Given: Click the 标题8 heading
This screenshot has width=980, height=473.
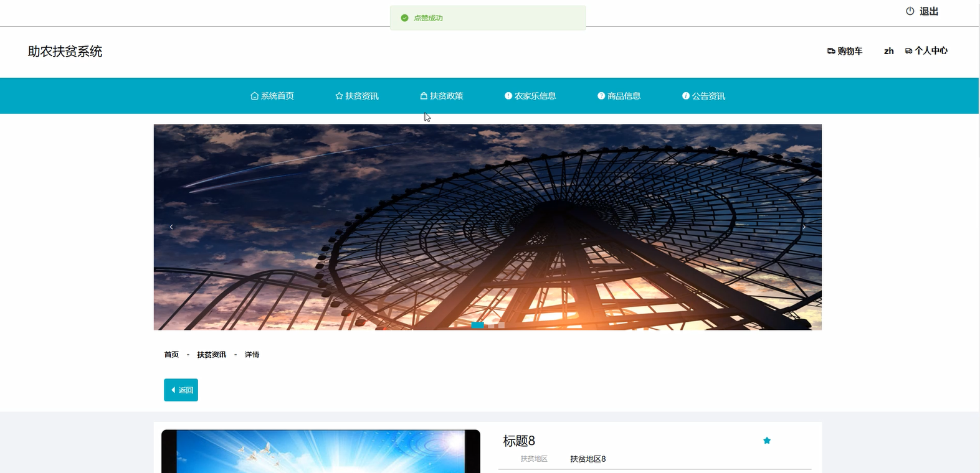Looking at the screenshot, I should point(519,441).
